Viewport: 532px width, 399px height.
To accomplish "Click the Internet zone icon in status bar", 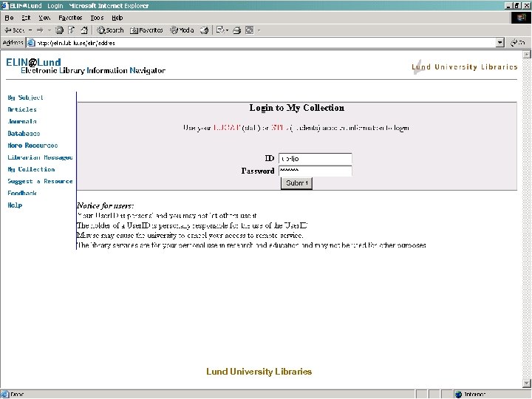I will (458, 395).
